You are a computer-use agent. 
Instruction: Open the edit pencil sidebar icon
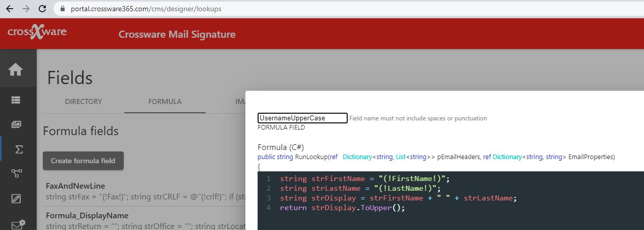(x=16, y=198)
